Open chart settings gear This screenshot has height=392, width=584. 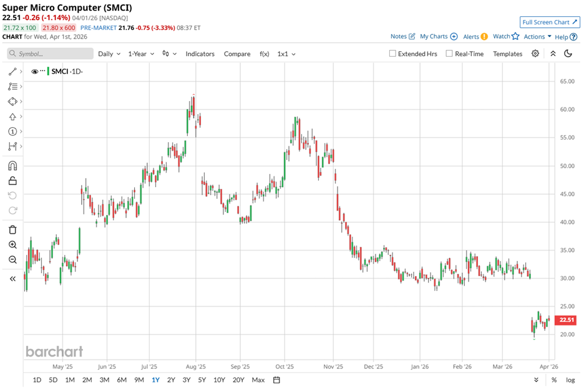pos(535,54)
